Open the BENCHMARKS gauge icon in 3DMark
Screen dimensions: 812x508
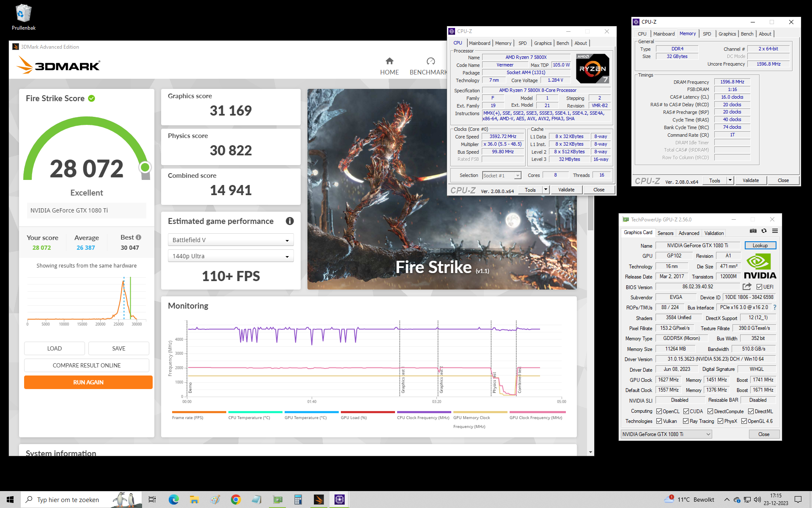tap(431, 61)
